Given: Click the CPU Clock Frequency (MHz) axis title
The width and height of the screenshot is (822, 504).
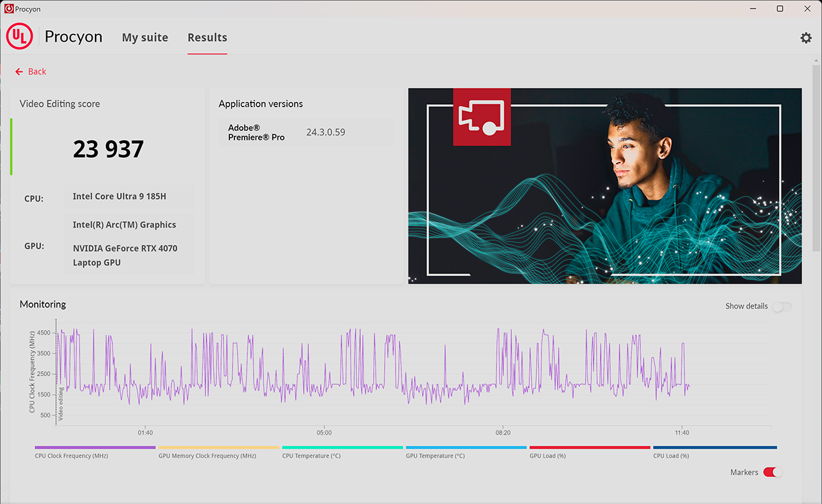Looking at the screenshot, I should (x=32, y=371).
